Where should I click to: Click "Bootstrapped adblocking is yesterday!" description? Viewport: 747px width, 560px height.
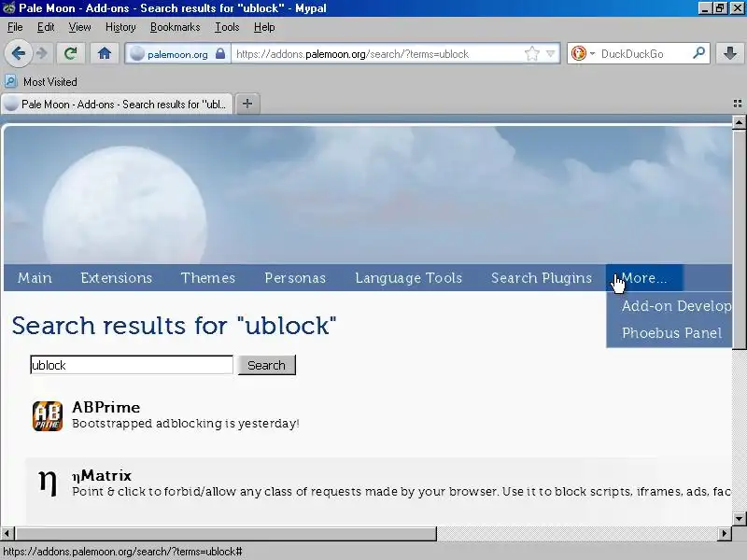[x=185, y=424]
